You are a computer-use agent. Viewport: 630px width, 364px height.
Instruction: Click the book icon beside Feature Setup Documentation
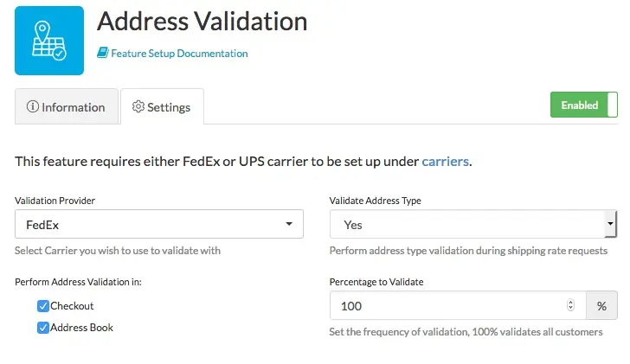point(103,53)
